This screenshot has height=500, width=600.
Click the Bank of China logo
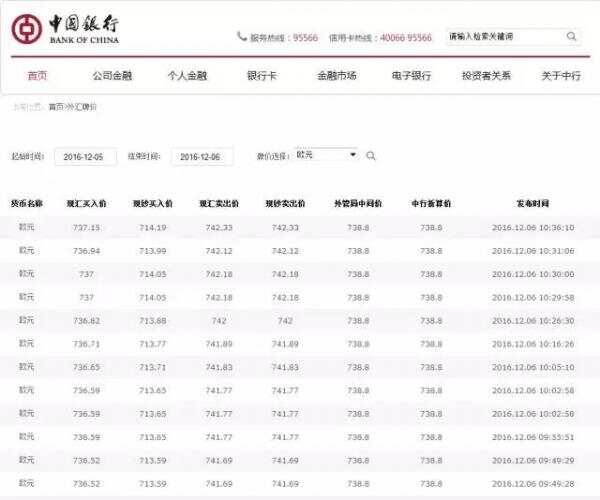[x=65, y=29]
